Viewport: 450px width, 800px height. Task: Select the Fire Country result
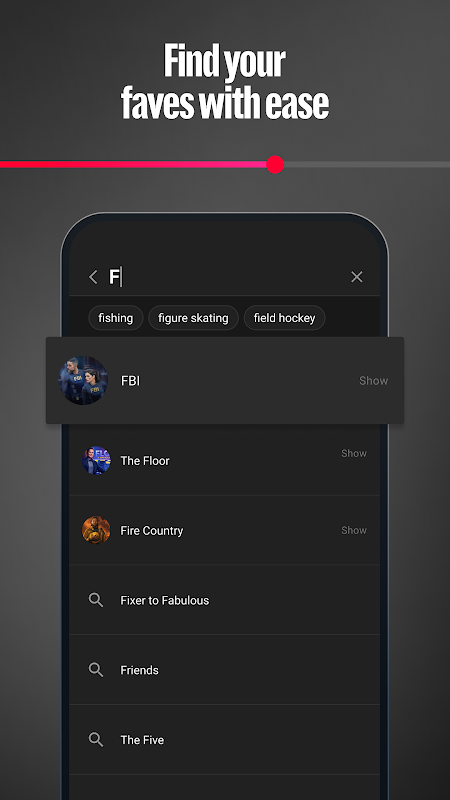coord(224,530)
